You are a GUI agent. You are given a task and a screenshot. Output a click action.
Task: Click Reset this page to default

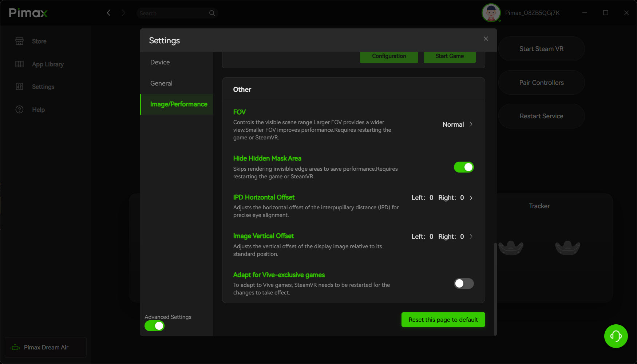[x=443, y=320]
